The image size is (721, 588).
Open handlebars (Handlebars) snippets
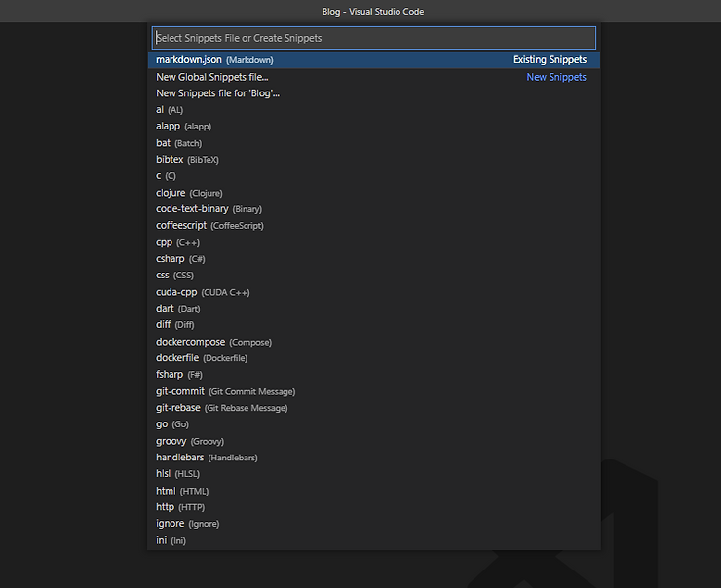(x=207, y=458)
